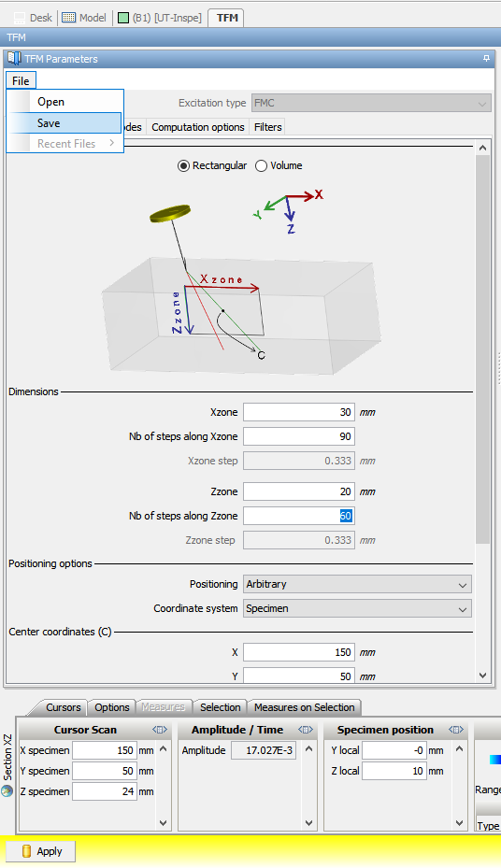
Task: Click the Center coordinates Y field
Action: [x=299, y=676]
